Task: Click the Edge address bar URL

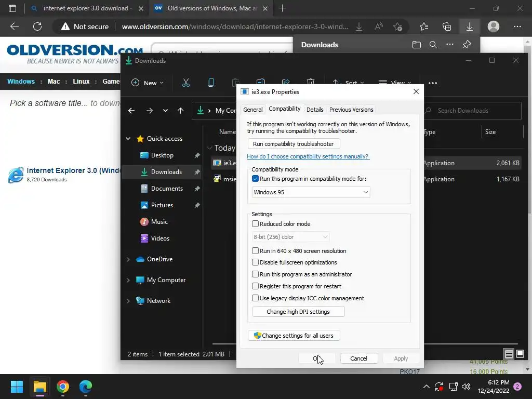Action: pos(235,26)
